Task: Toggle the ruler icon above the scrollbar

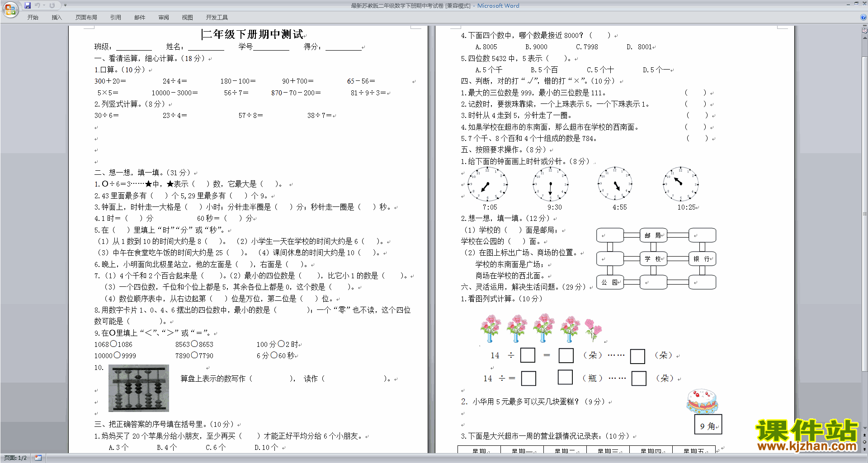Action: coord(865,31)
